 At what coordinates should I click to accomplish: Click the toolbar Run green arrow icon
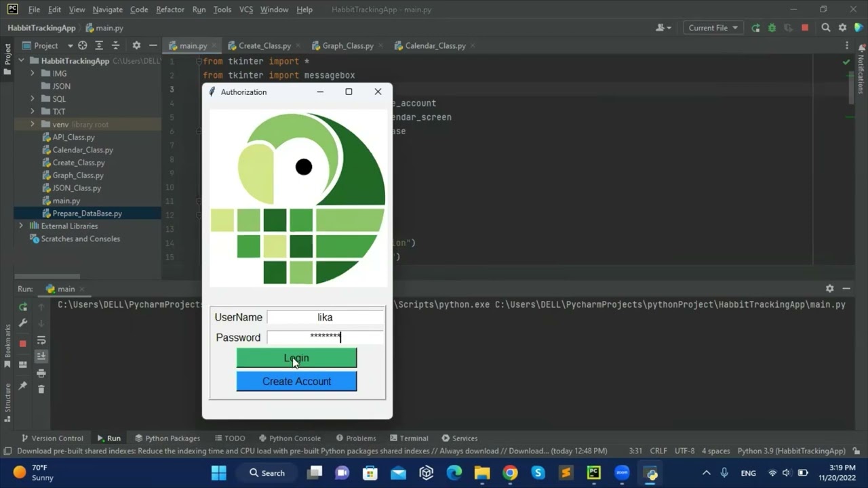pyautogui.click(x=755, y=28)
